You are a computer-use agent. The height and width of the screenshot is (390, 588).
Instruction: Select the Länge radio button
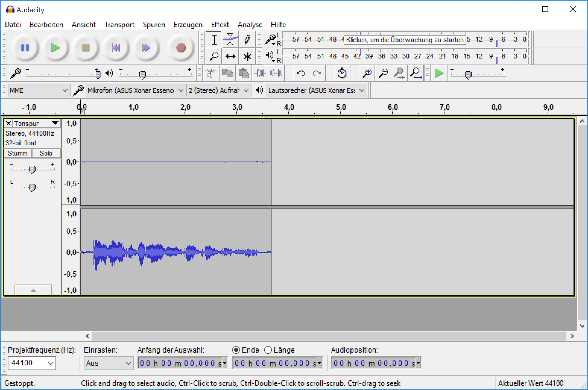pyautogui.click(x=268, y=350)
